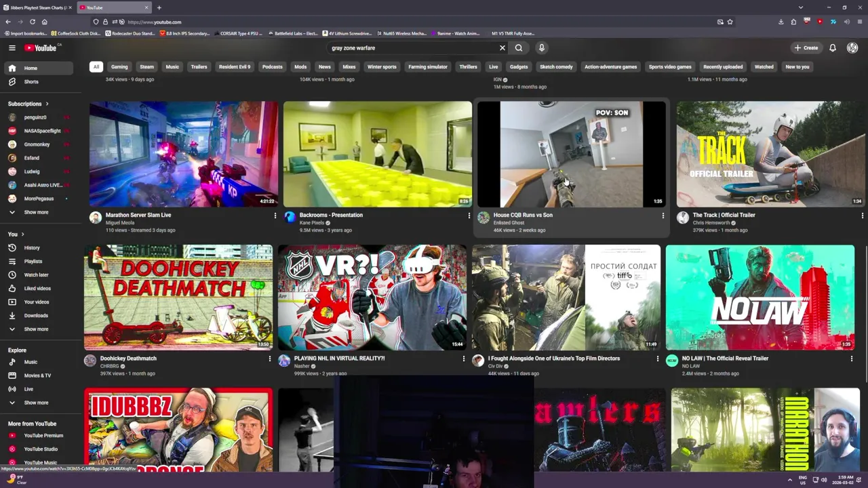The width and height of the screenshot is (868, 488).
Task: Open options for Doohickey Deathmatch video
Action: point(269,359)
